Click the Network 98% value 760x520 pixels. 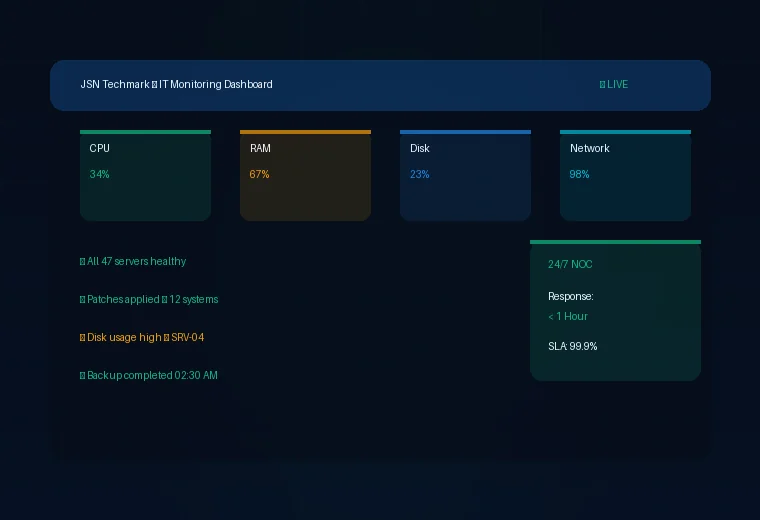(x=579, y=174)
